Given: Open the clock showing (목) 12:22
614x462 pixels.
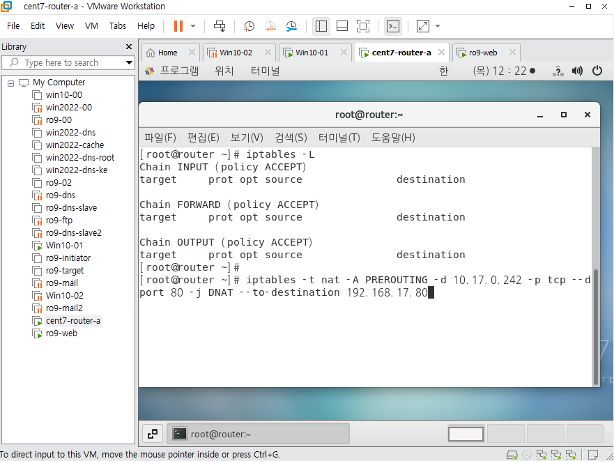Looking at the screenshot, I should tap(504, 71).
